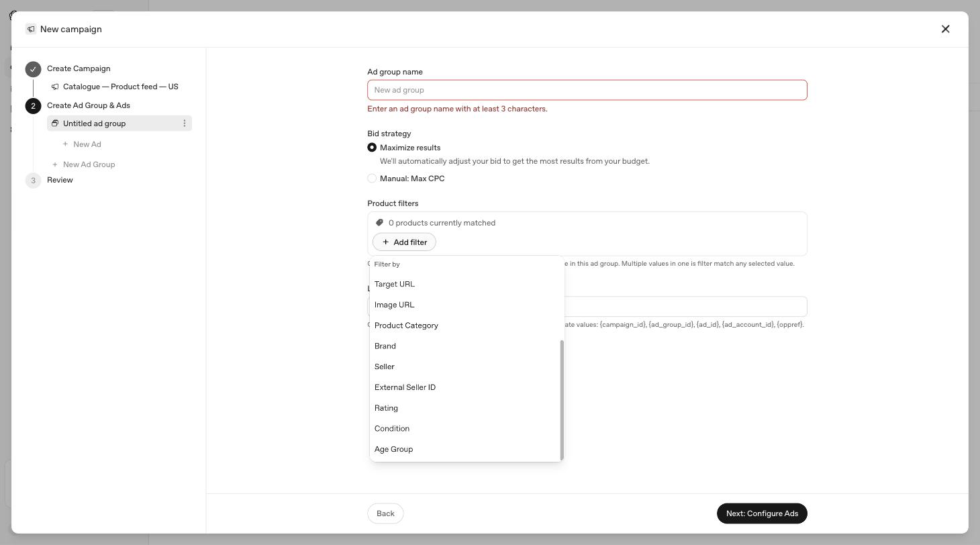Click the Bid strategy label

(x=389, y=134)
